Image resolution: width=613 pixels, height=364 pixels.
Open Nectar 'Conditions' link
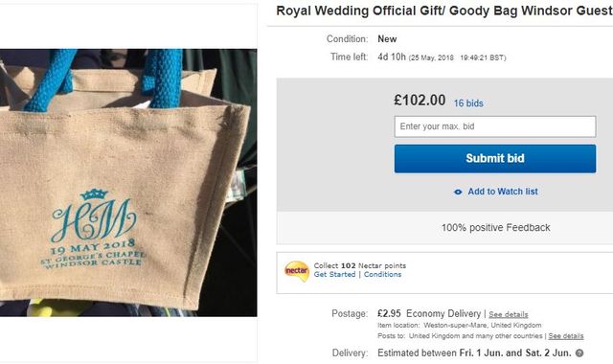click(382, 275)
